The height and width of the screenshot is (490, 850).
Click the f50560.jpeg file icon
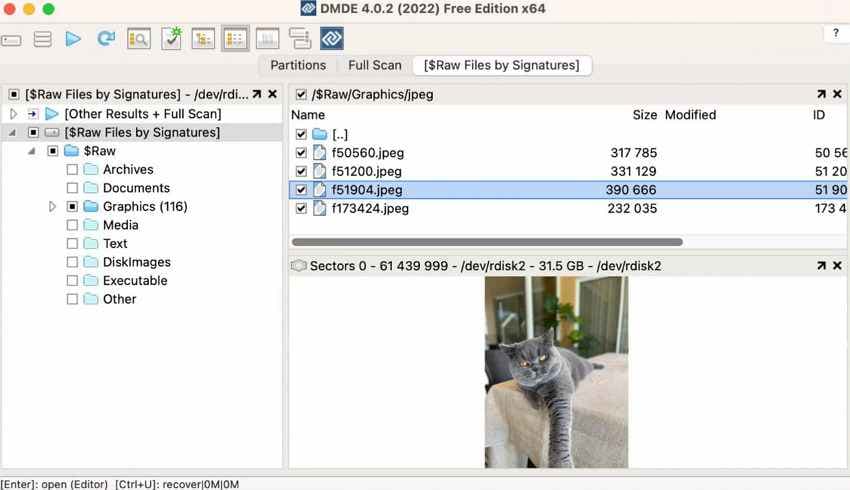(320, 153)
